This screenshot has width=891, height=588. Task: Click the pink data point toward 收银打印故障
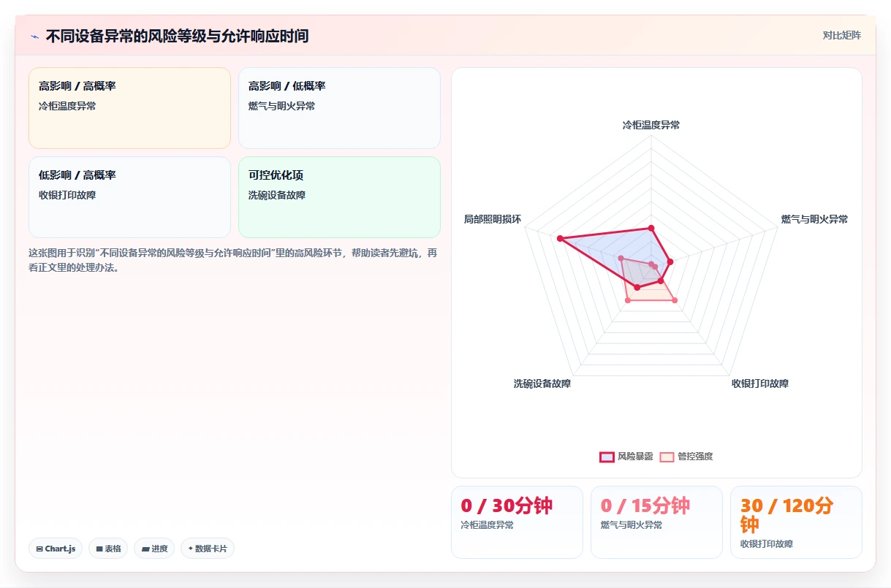675,300
